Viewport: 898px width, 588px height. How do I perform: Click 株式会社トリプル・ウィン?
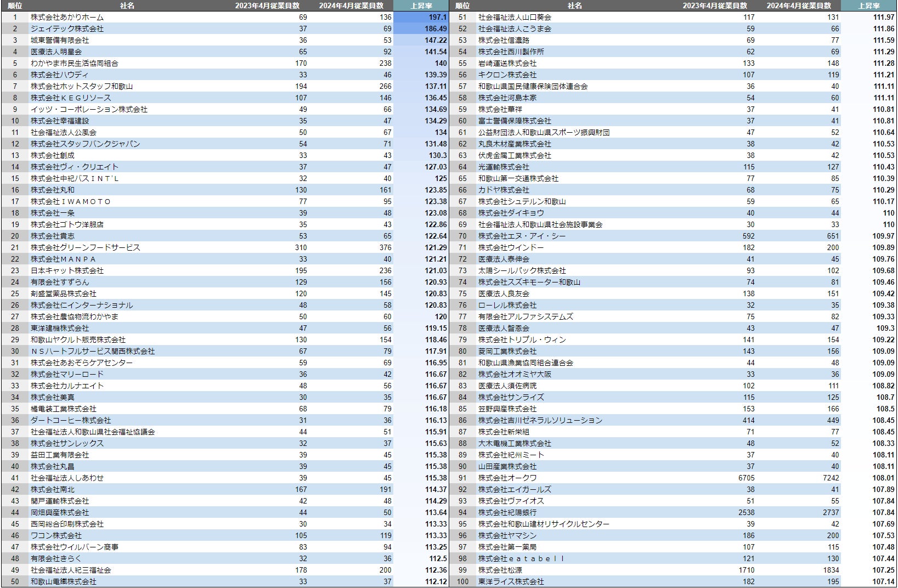pos(522,340)
